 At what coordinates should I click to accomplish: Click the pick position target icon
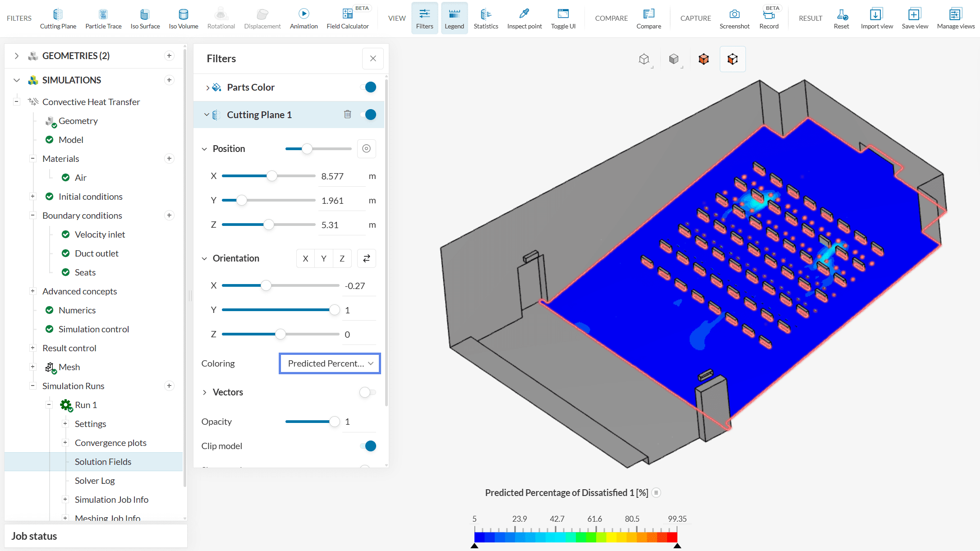coord(366,149)
